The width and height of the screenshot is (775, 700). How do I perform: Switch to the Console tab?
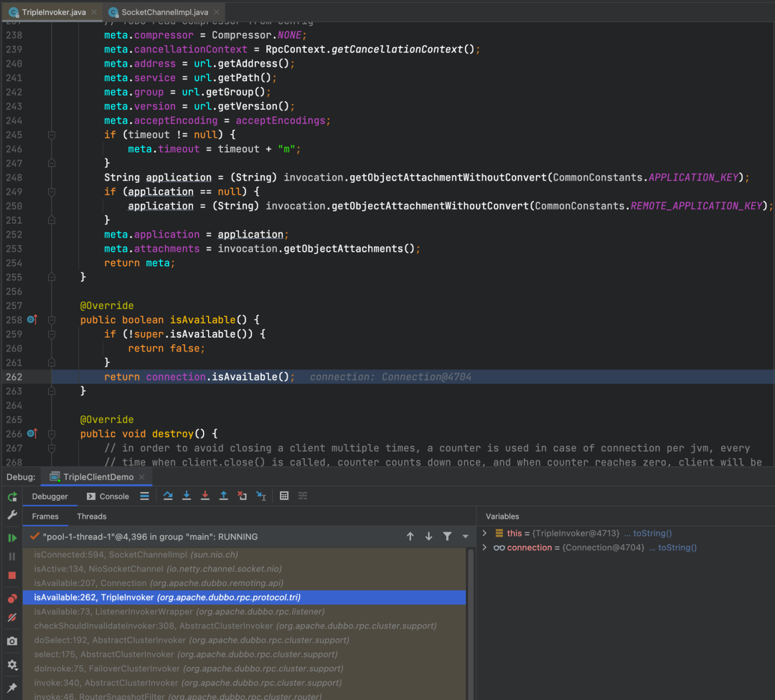(x=108, y=496)
